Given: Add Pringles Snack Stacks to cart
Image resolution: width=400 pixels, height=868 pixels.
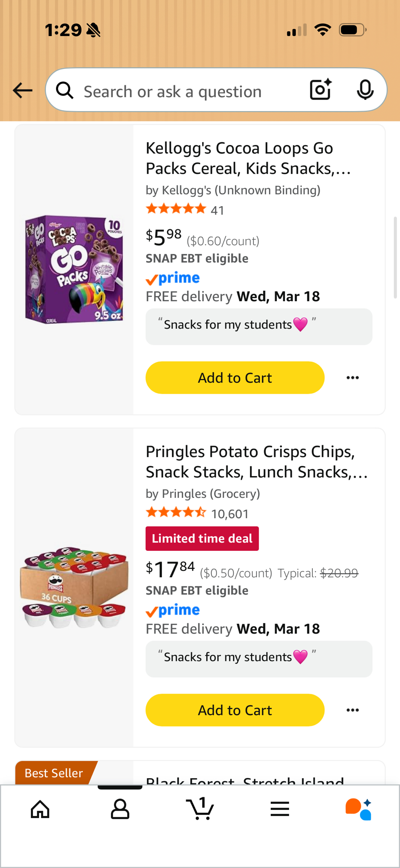Looking at the screenshot, I should [235, 710].
